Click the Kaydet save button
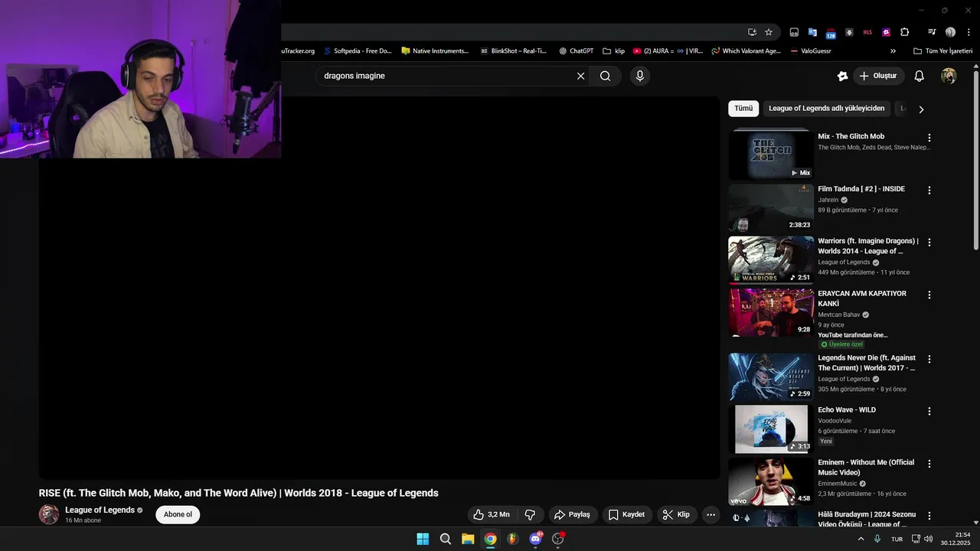980x551 pixels. click(627, 514)
